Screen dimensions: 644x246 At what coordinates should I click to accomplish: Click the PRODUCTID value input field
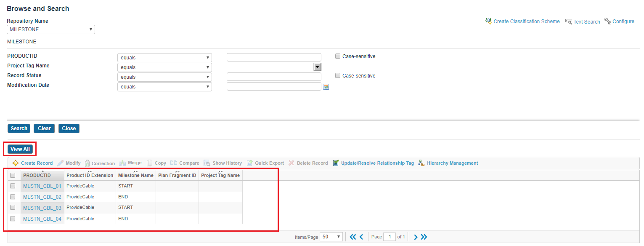pyautogui.click(x=274, y=57)
